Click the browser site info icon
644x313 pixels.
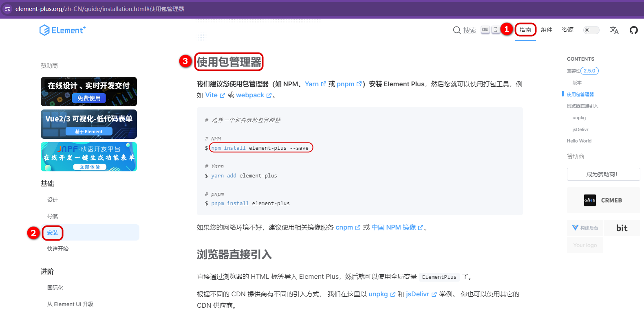(x=7, y=9)
